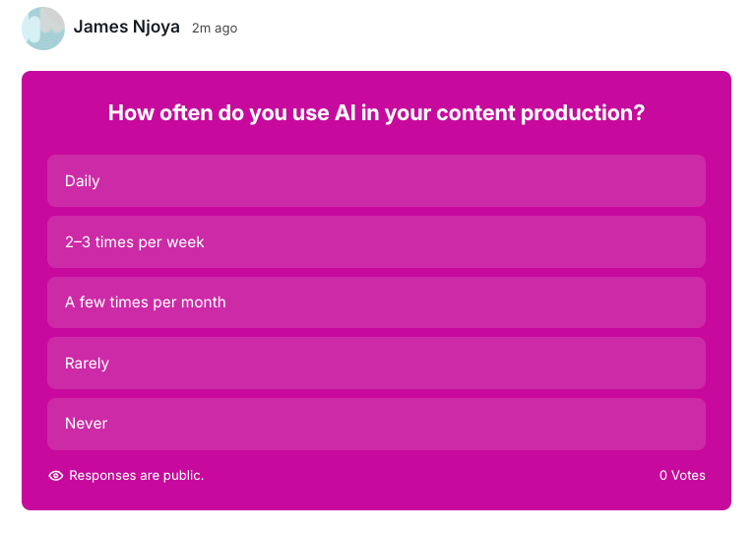Click the James Njoya author name

pos(126,27)
